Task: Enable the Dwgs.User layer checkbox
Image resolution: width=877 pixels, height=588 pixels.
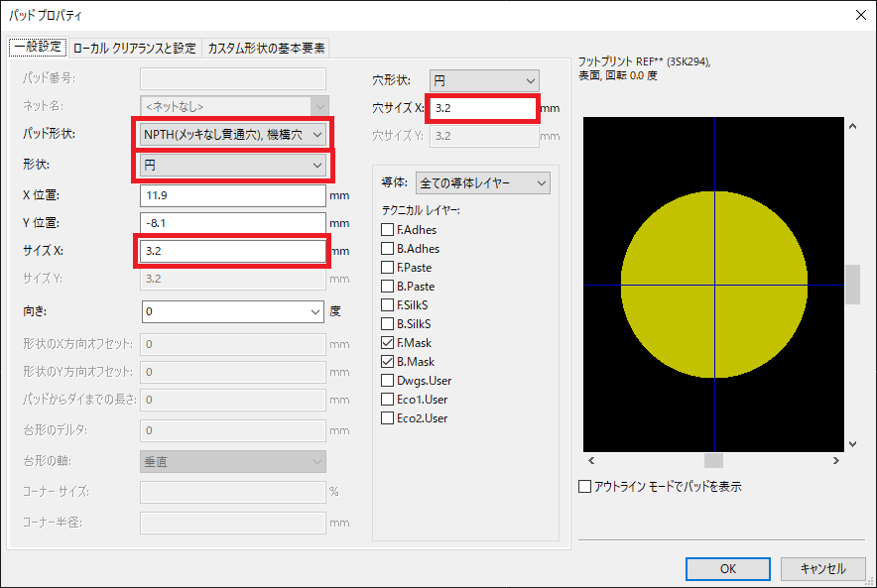Action: click(387, 381)
